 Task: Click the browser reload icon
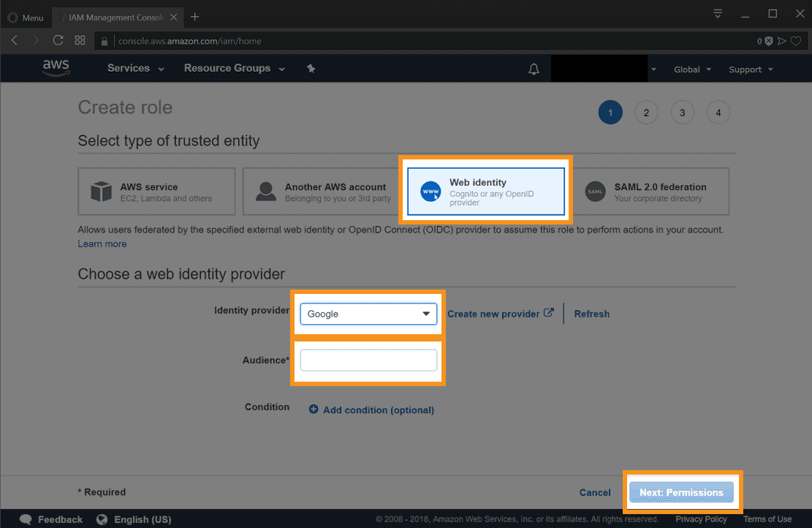point(58,41)
